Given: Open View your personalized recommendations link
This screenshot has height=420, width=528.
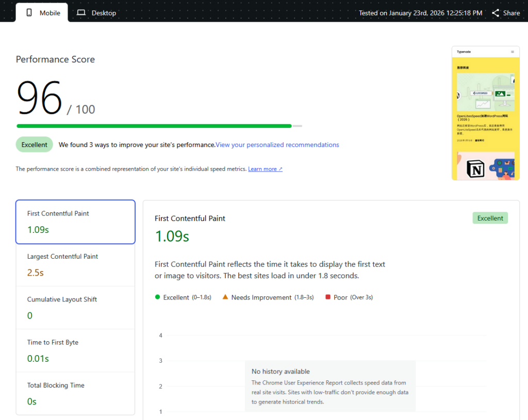Looking at the screenshot, I should coord(277,145).
